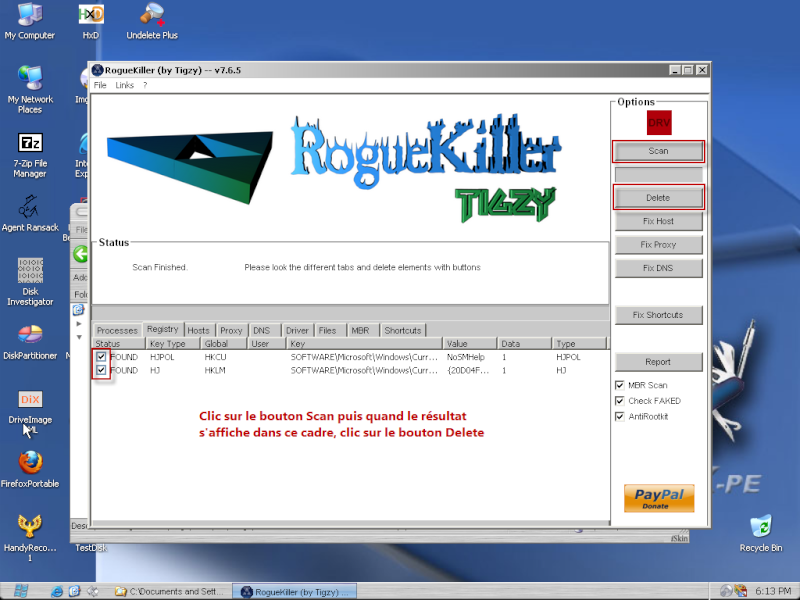Click the Delete button

click(x=658, y=198)
